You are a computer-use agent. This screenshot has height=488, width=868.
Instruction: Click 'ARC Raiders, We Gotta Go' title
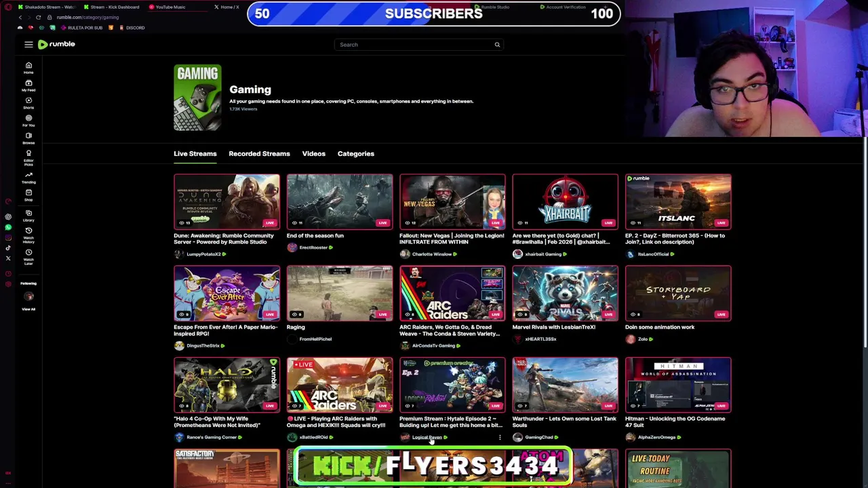click(450, 330)
